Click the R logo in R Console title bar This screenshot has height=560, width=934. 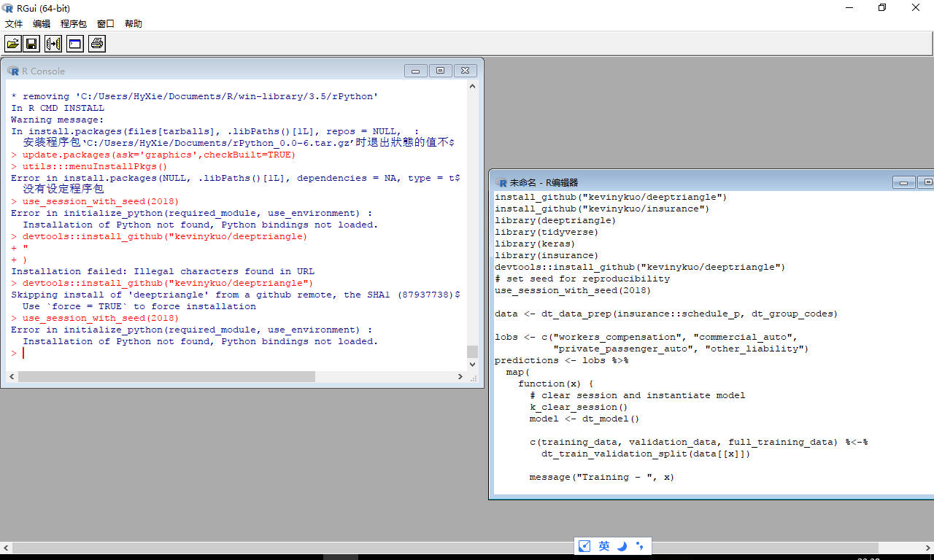(13, 71)
